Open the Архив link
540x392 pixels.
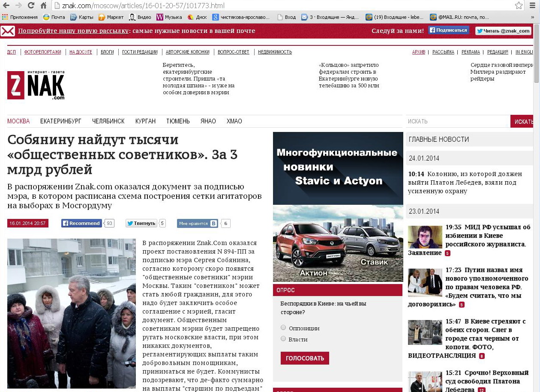(419, 52)
